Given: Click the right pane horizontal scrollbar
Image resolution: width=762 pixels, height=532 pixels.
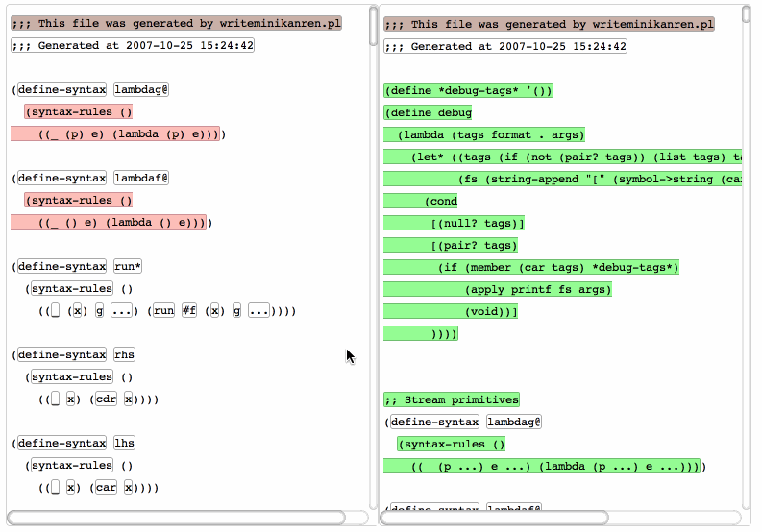Looking at the screenshot, I should pos(495,518).
